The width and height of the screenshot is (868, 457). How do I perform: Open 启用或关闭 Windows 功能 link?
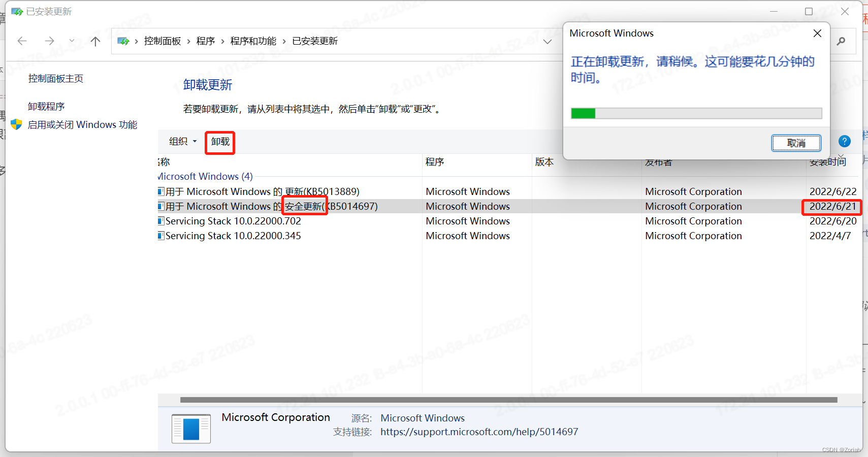82,124
